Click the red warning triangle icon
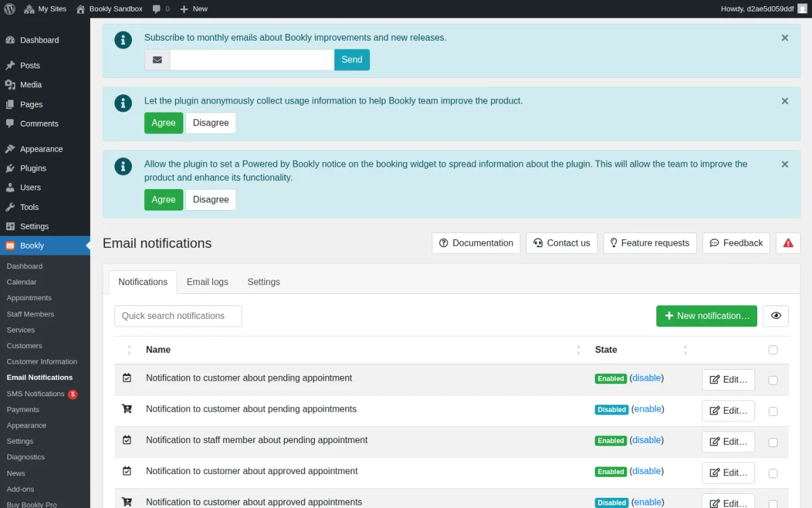 tap(788, 243)
